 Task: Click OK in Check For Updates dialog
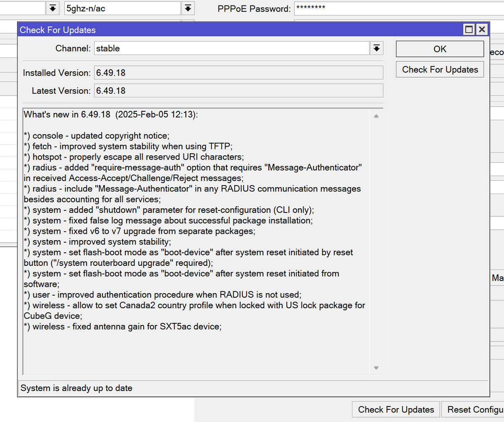[x=440, y=49]
